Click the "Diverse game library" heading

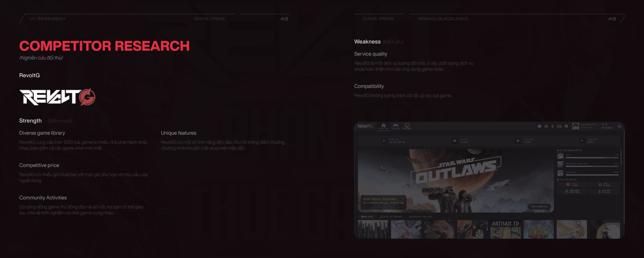[42, 133]
